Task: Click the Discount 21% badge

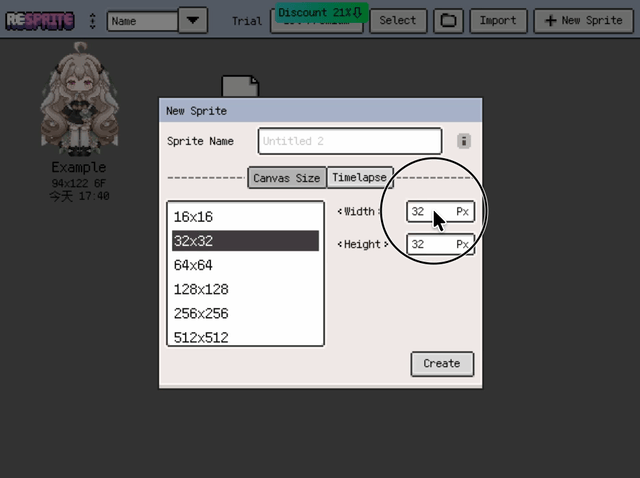Action: pyautogui.click(x=322, y=13)
